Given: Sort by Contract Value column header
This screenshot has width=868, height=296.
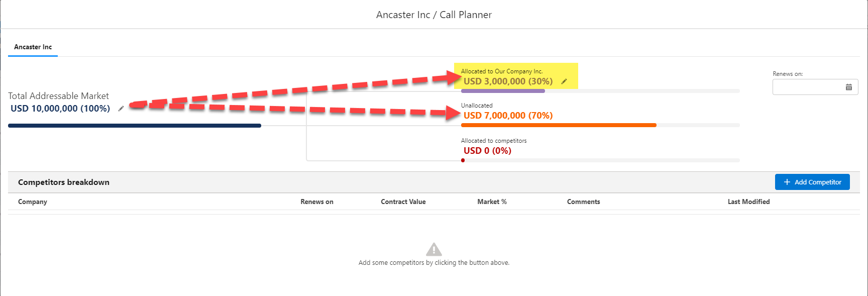Looking at the screenshot, I should [403, 202].
